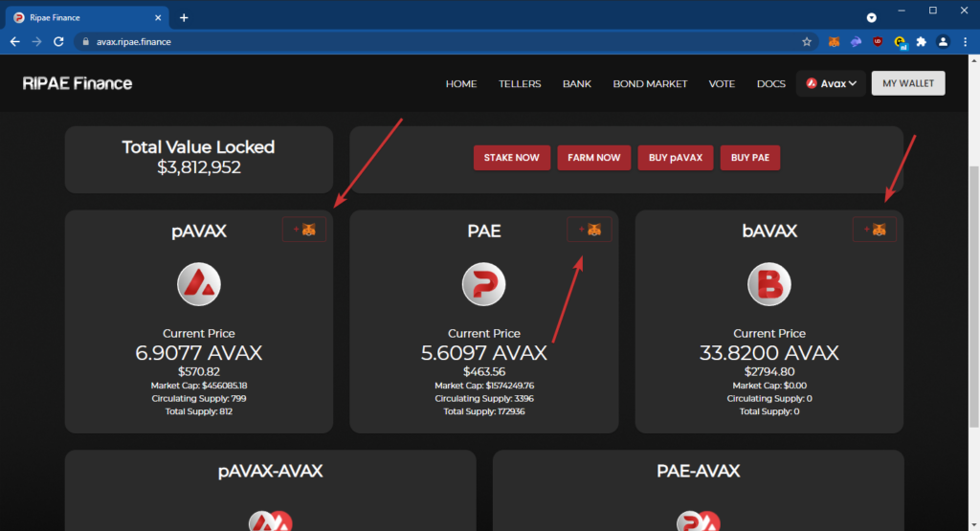This screenshot has width=980, height=531.
Task: Click the 5.6097 AVAX price
Action: click(x=483, y=353)
